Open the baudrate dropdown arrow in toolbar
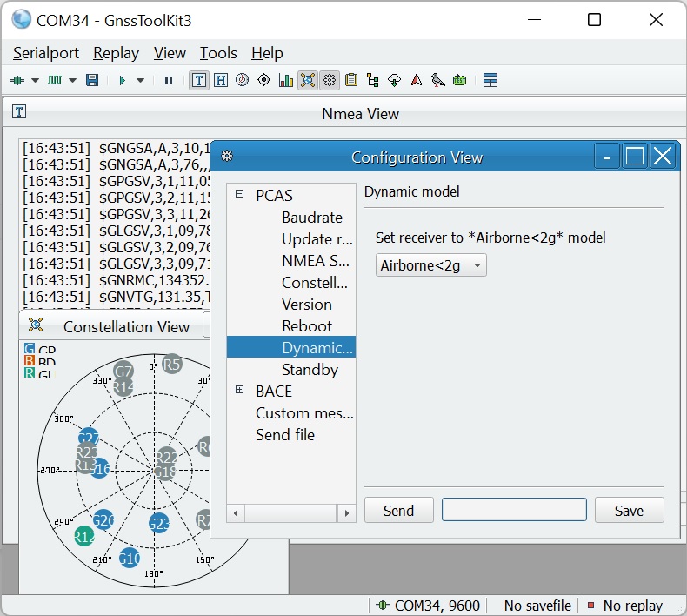 73,81
